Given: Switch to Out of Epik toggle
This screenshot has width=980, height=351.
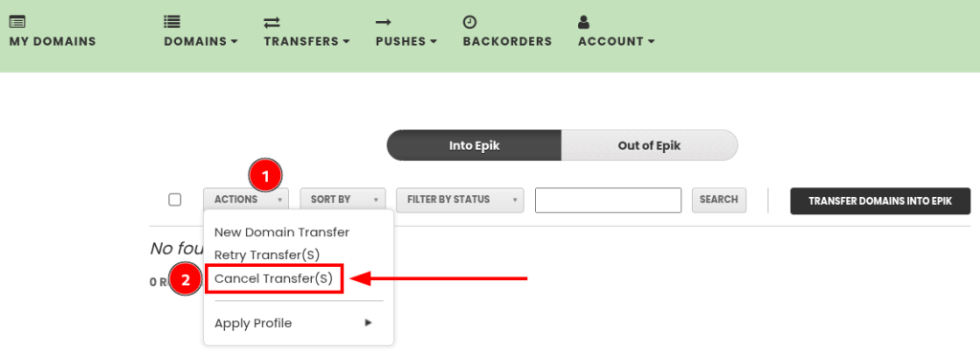Looking at the screenshot, I should [x=650, y=145].
